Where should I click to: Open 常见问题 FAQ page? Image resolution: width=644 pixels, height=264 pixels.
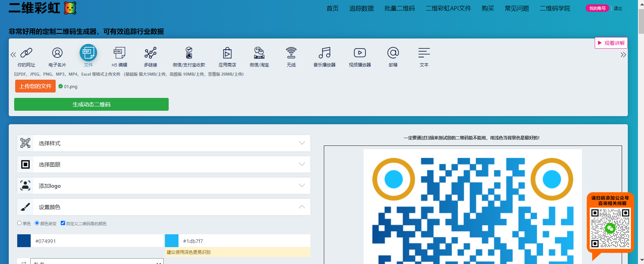pos(517,8)
